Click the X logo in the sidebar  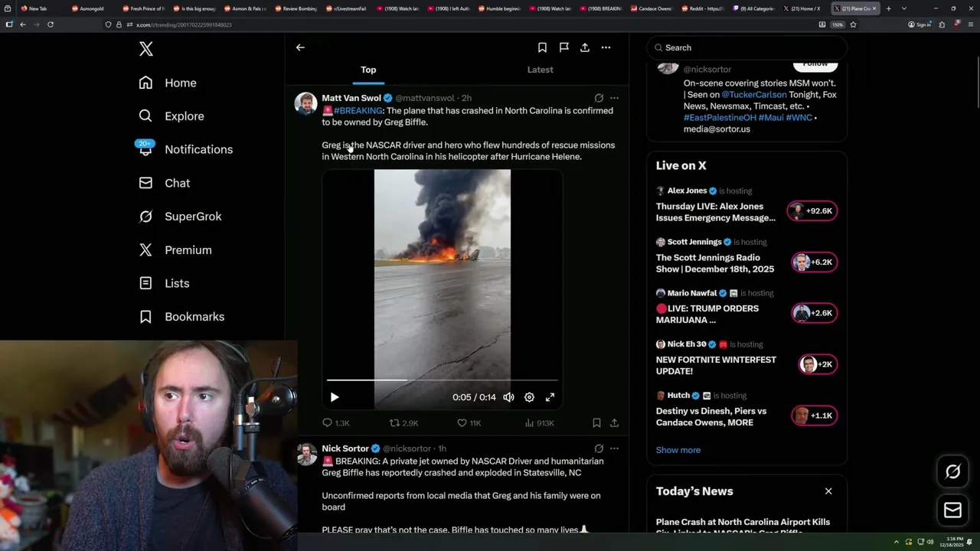(x=146, y=49)
